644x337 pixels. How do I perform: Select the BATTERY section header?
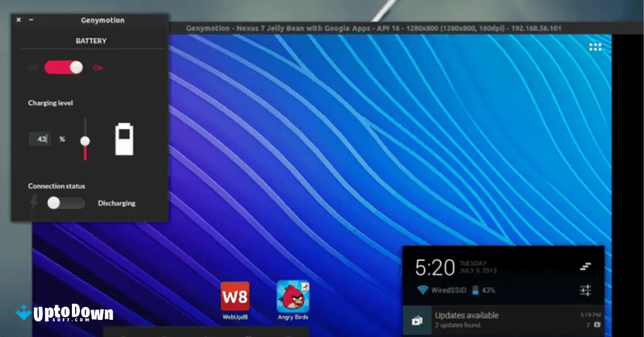(91, 40)
